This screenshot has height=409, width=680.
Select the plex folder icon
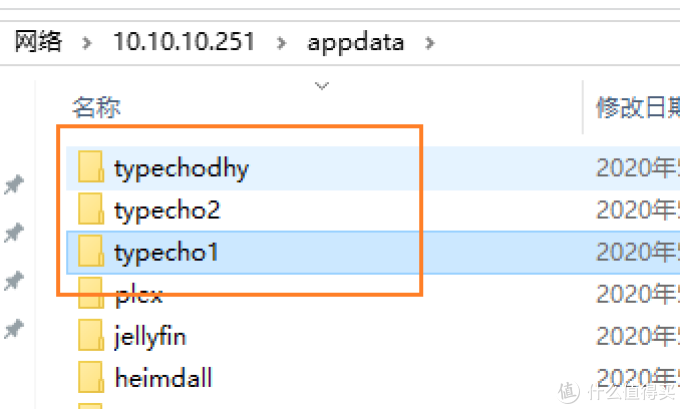[91, 293]
